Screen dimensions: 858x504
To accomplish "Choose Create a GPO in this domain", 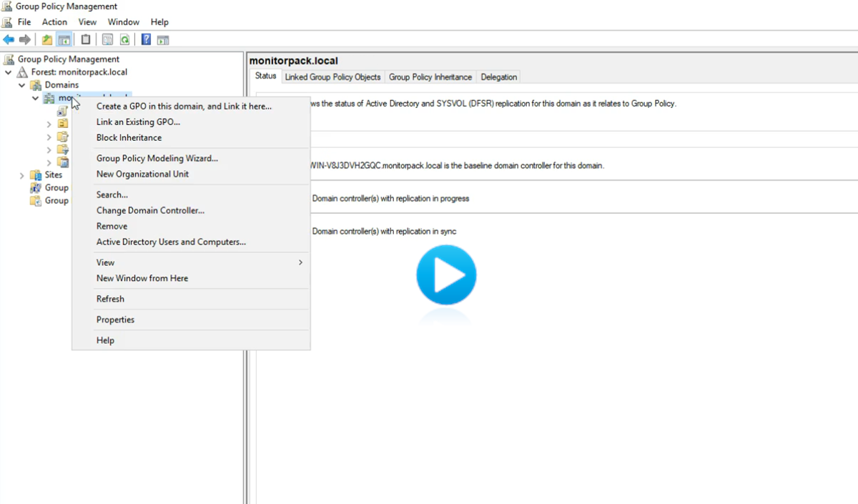I will click(x=184, y=107).
